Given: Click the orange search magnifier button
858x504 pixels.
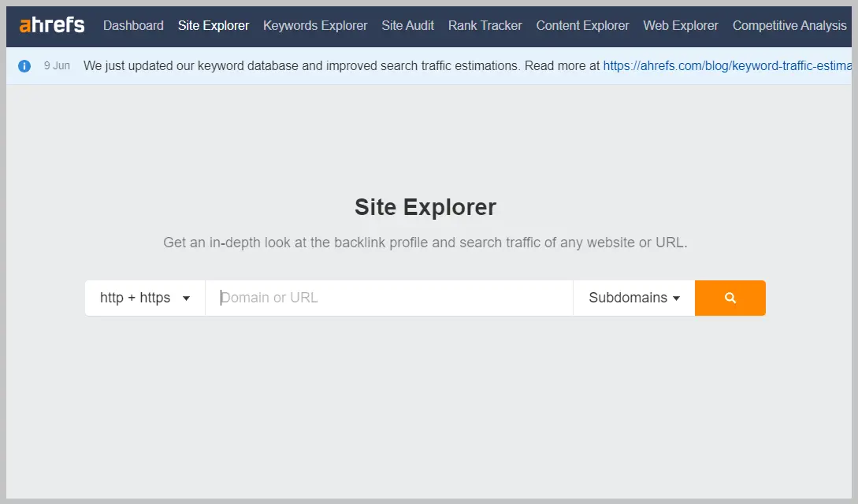Looking at the screenshot, I should (x=730, y=298).
